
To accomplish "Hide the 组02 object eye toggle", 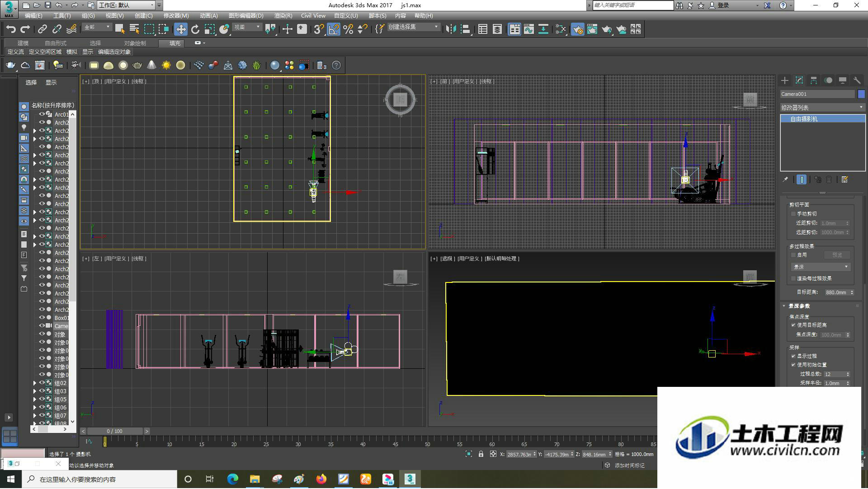I will (42, 383).
